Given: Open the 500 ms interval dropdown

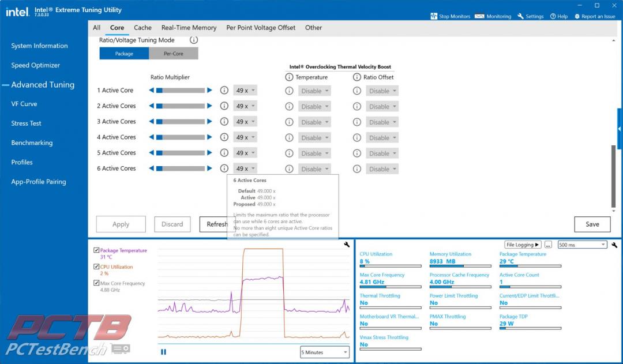Looking at the screenshot, I should (582, 245).
